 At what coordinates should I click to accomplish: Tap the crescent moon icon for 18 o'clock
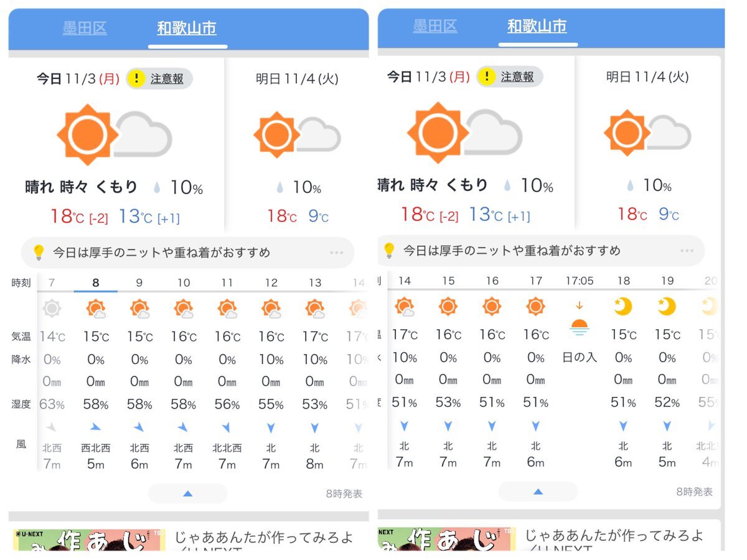pos(623,307)
